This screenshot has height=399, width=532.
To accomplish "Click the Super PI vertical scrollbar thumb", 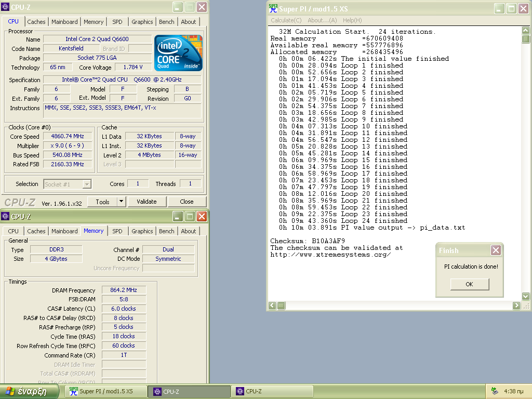I will [x=526, y=38].
